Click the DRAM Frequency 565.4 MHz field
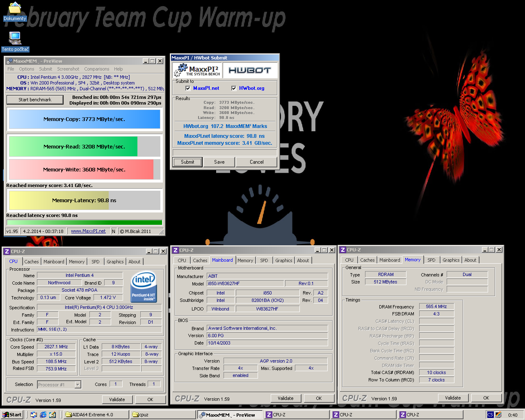Screen dimensions: 525x420 pyautogui.click(x=436, y=306)
